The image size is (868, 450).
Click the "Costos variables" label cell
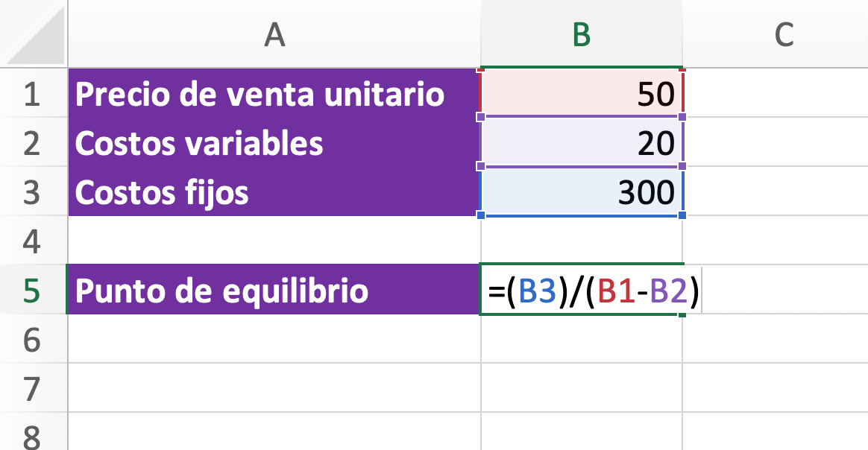point(273,143)
